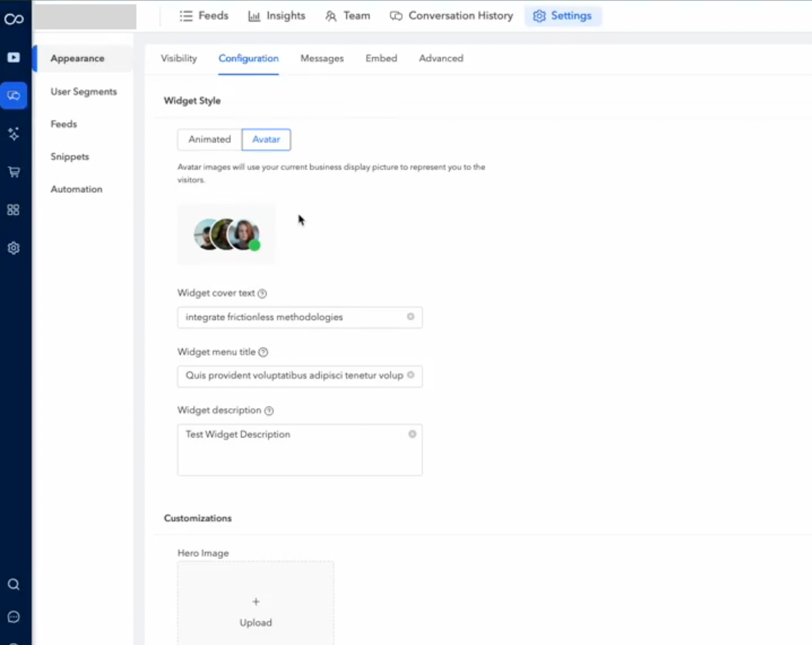Open Snippets settings section

tap(70, 157)
